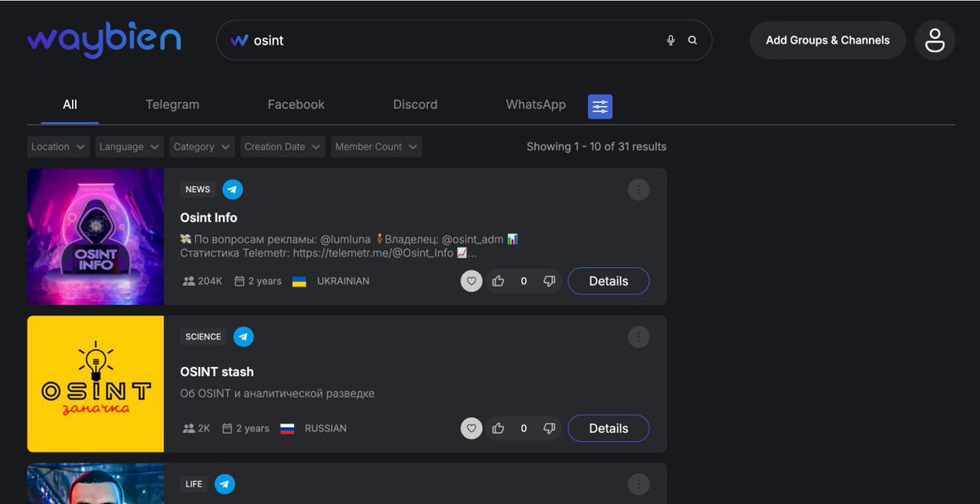Click the NEWS category tag

point(198,190)
